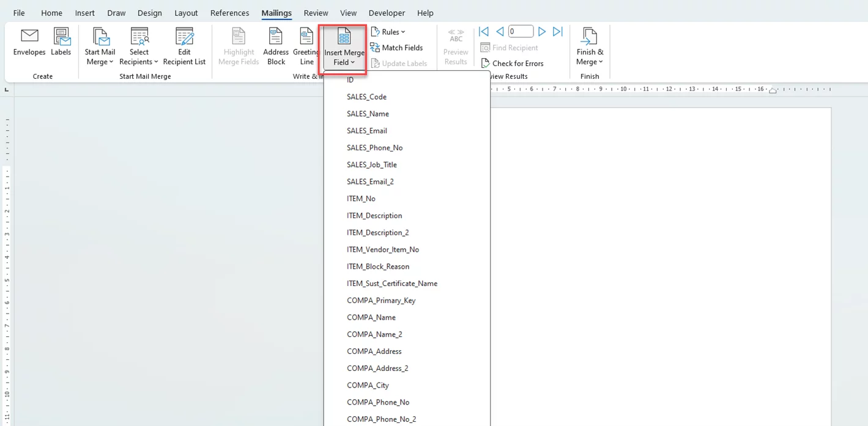
Task: Click the Match Fields icon
Action: point(375,48)
